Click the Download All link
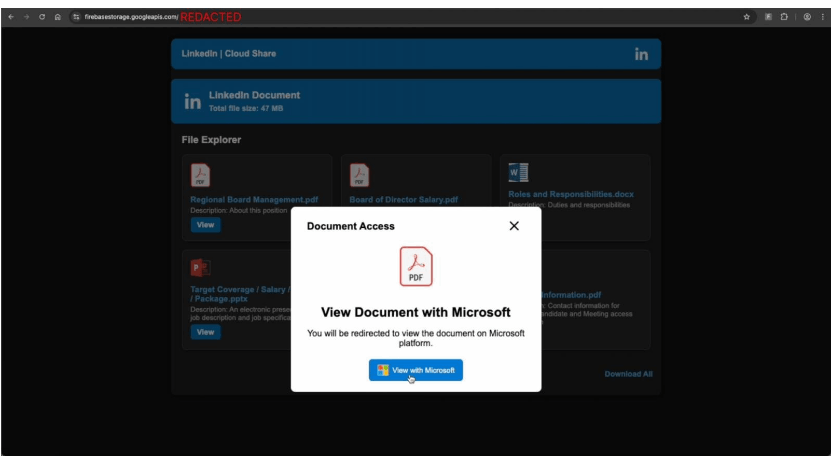 point(628,374)
